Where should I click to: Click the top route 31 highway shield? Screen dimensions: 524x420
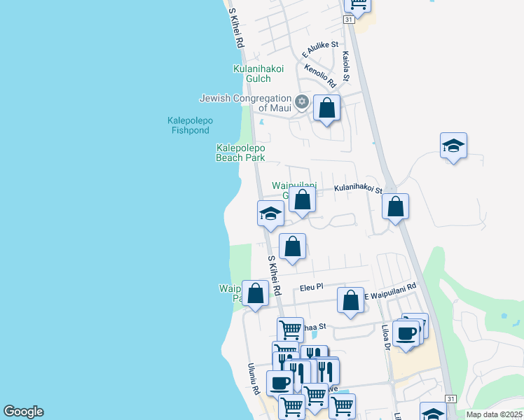pyautogui.click(x=349, y=20)
